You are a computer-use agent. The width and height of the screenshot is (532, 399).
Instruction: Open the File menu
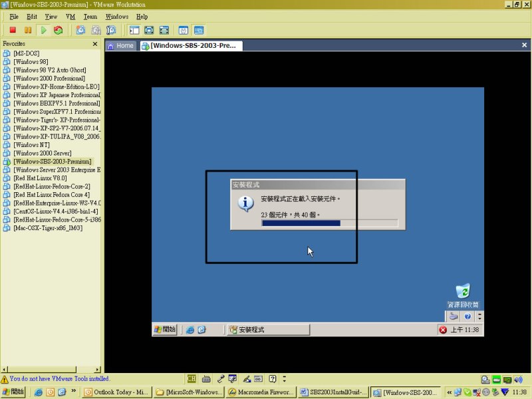pyautogui.click(x=14, y=17)
